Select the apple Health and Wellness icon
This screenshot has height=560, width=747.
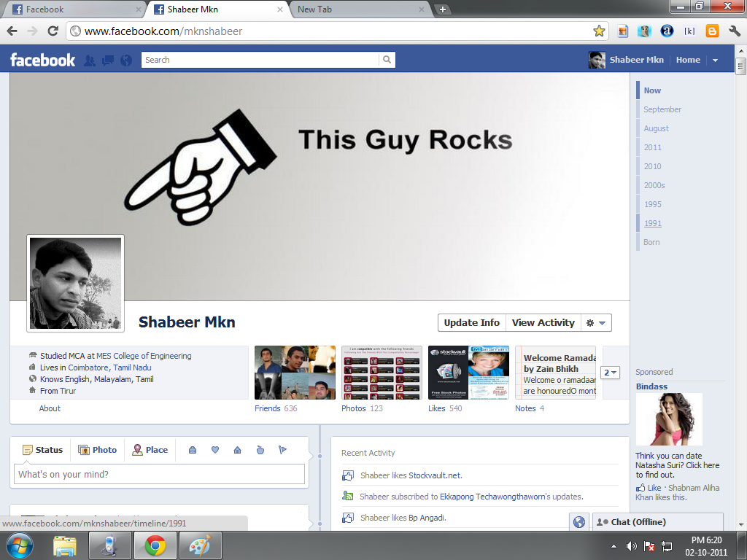pyautogui.click(x=260, y=450)
